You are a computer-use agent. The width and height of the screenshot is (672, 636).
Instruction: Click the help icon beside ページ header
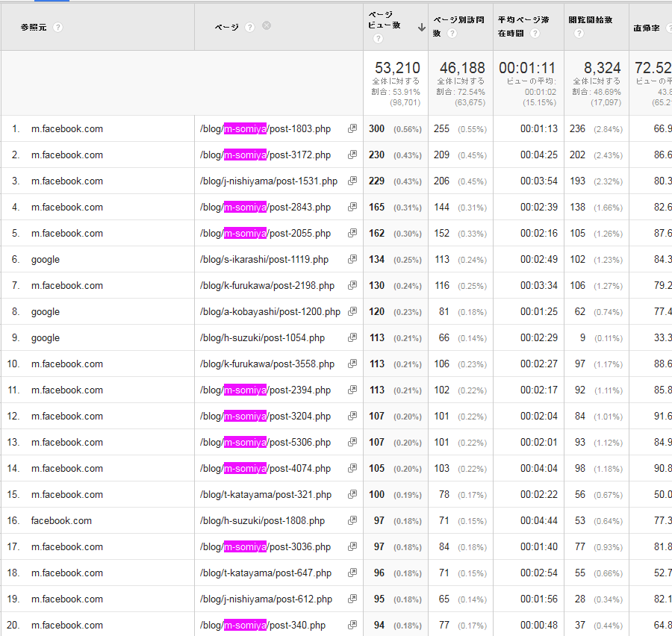tap(249, 27)
